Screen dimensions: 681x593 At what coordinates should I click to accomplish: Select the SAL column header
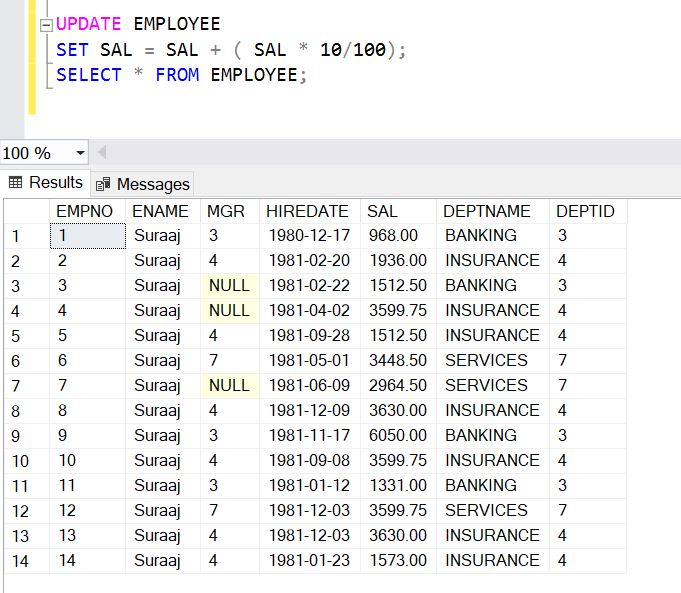click(398, 211)
